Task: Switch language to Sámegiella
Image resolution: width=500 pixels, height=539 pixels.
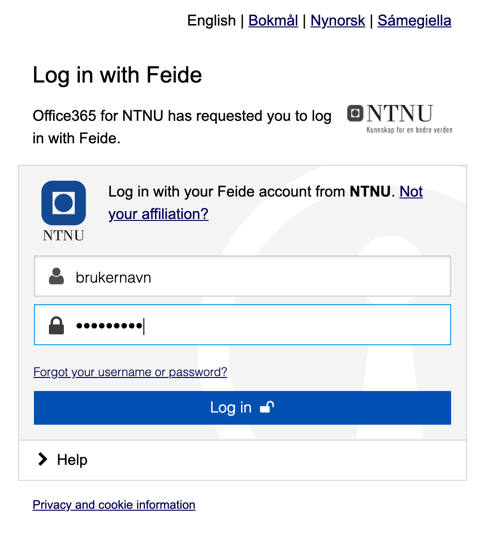Action: (x=414, y=21)
